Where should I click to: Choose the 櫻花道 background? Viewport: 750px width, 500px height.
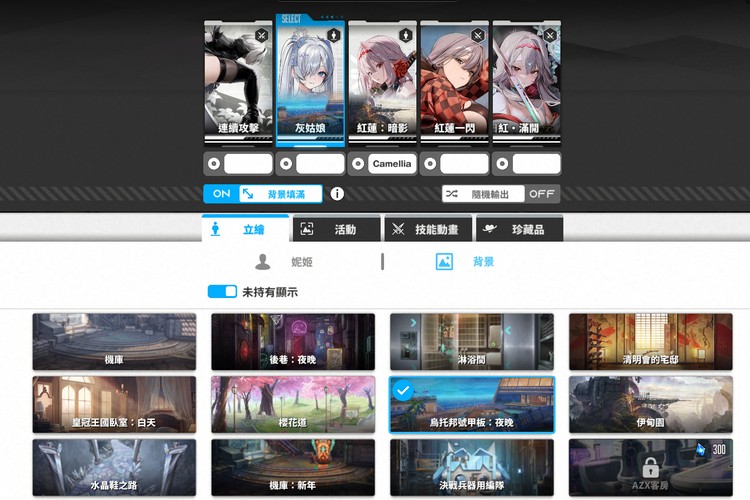click(293, 405)
